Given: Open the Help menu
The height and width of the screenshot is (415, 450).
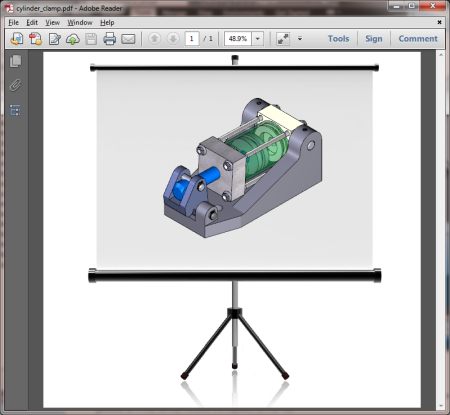Looking at the screenshot, I should point(107,22).
